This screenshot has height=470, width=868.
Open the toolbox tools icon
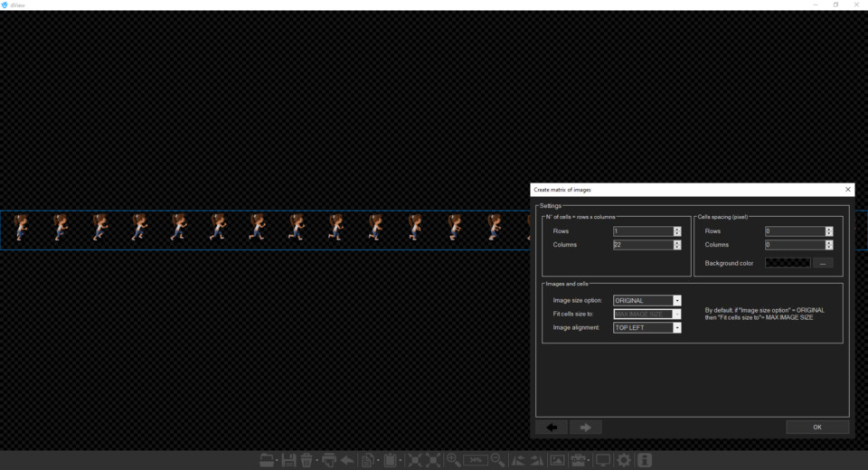pos(578,460)
